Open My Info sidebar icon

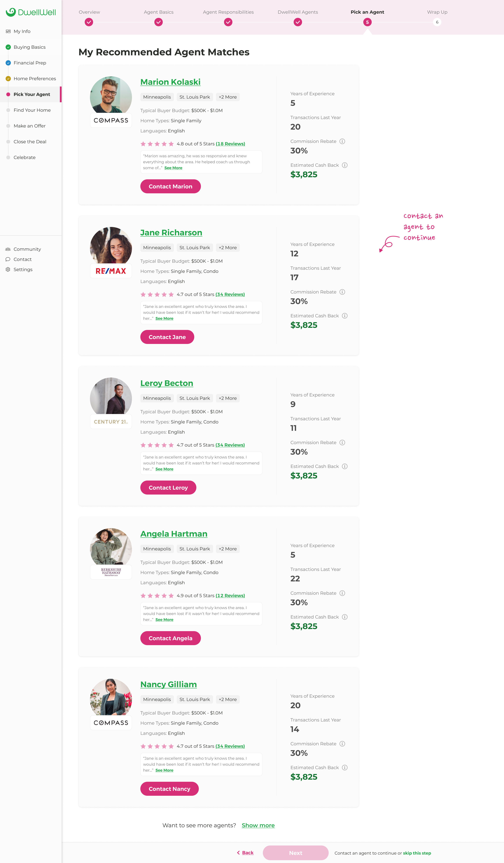click(x=8, y=31)
